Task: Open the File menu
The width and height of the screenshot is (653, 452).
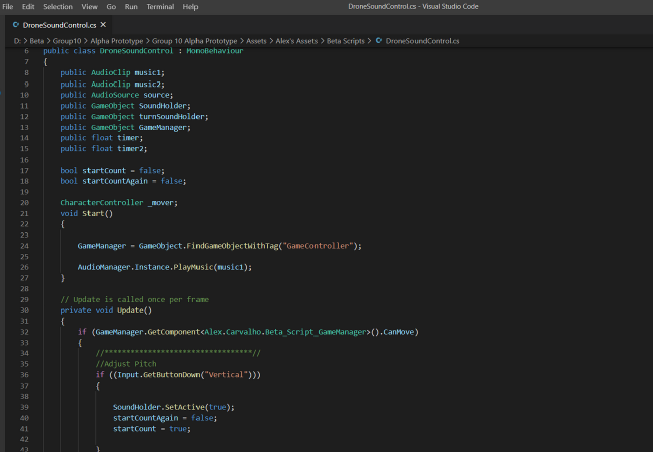Action: (x=9, y=6)
